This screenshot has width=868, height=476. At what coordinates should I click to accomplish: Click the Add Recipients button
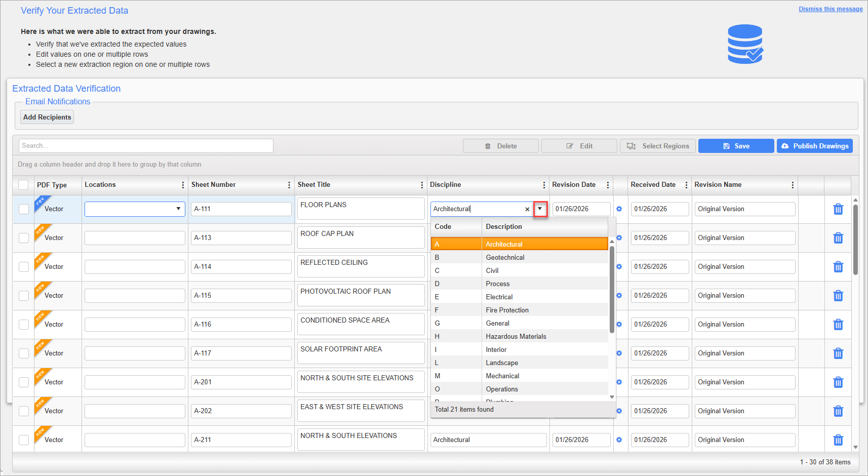click(47, 117)
